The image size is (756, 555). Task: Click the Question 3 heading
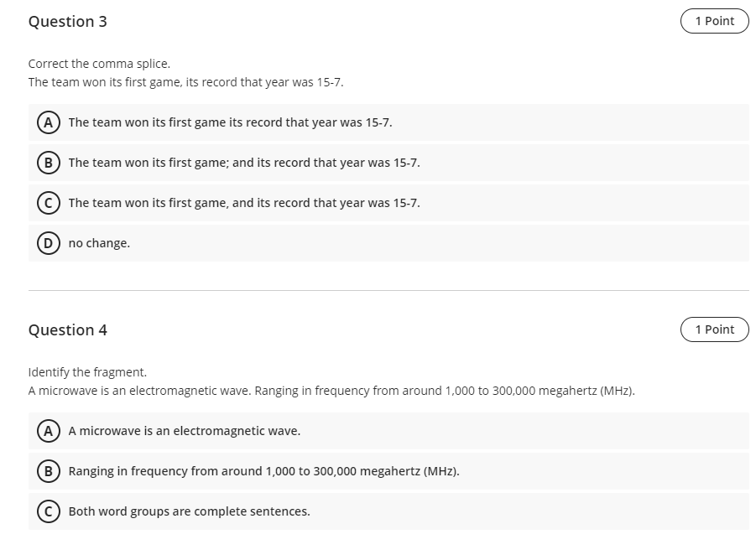pyautogui.click(x=68, y=22)
